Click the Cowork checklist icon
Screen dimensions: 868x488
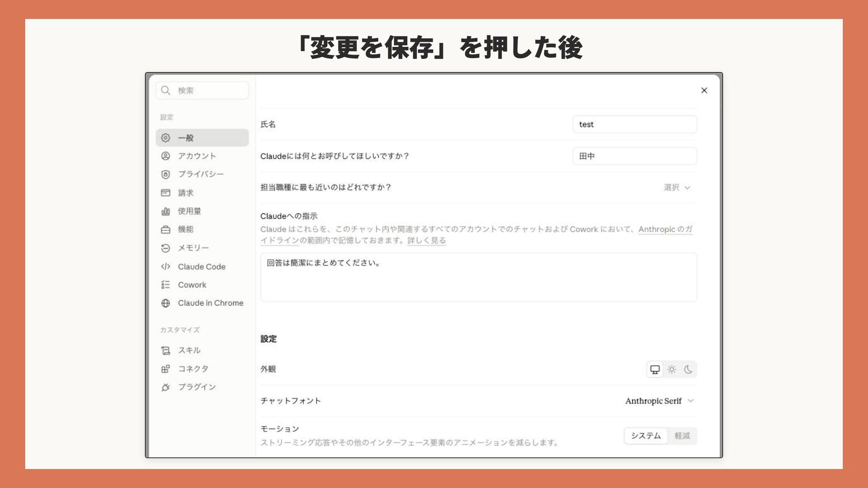pyautogui.click(x=165, y=285)
